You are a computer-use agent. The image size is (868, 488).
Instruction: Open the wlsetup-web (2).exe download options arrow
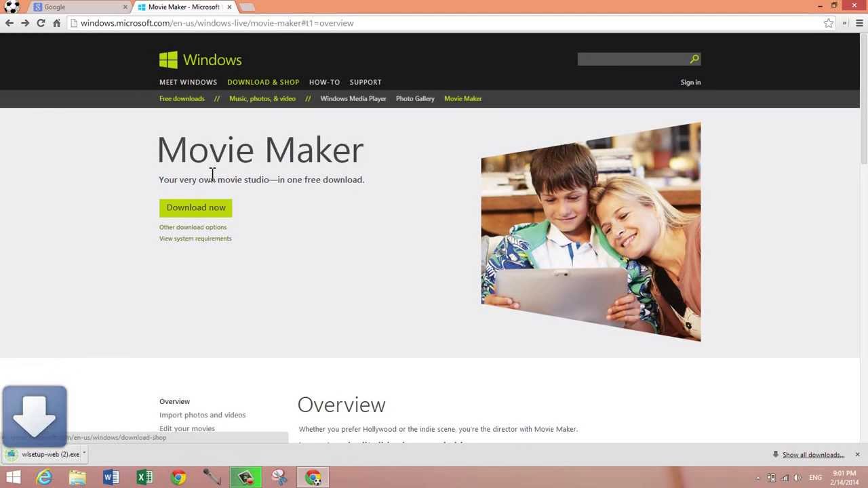click(x=84, y=454)
